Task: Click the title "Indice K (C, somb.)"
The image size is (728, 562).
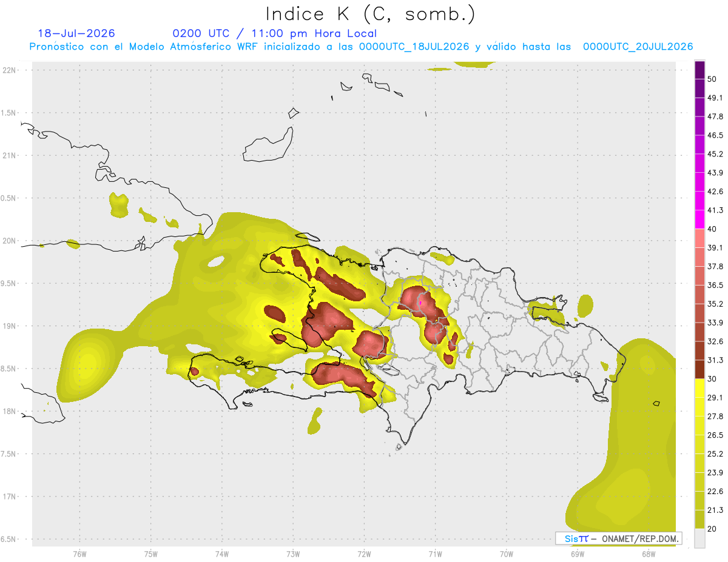Action: 371,15
